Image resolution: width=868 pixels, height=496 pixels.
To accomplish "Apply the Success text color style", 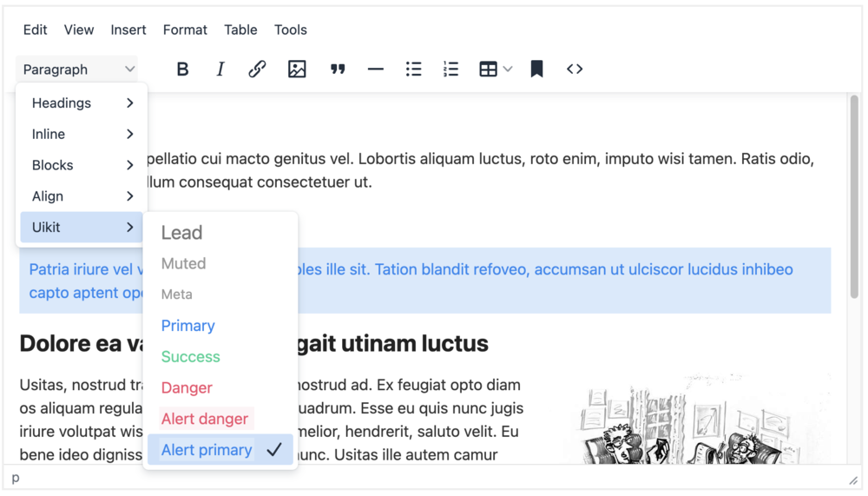I will tap(191, 357).
